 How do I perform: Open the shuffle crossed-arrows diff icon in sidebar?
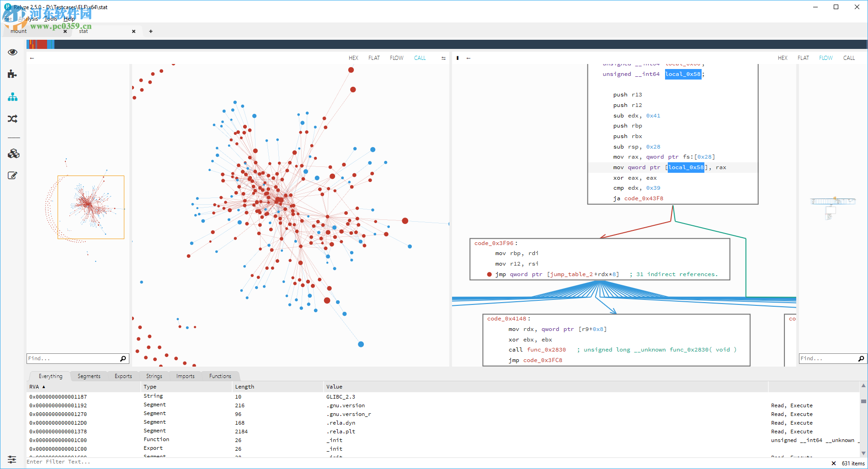[12, 119]
